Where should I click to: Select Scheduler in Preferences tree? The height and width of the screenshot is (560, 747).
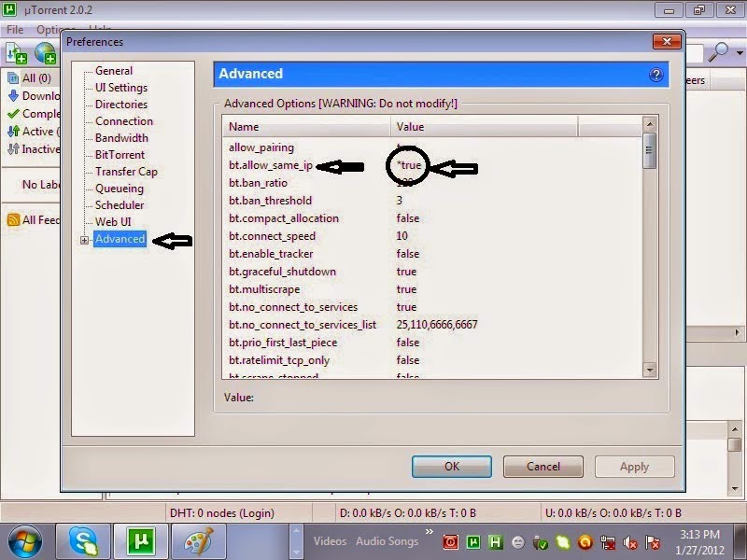(120, 205)
